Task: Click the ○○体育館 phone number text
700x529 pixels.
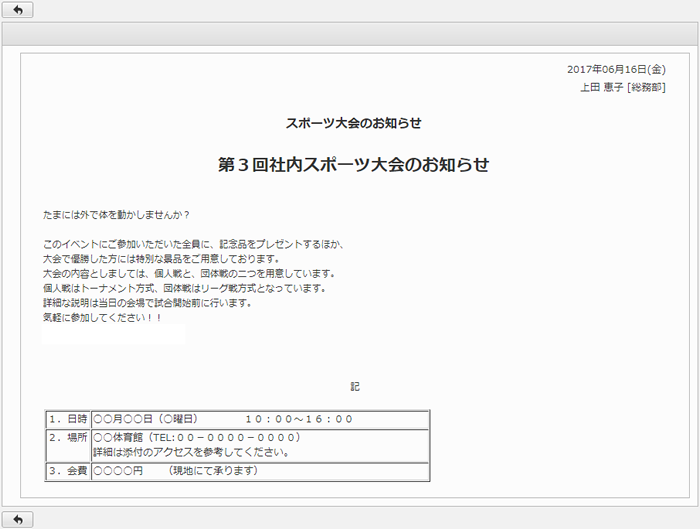Action: point(196,438)
